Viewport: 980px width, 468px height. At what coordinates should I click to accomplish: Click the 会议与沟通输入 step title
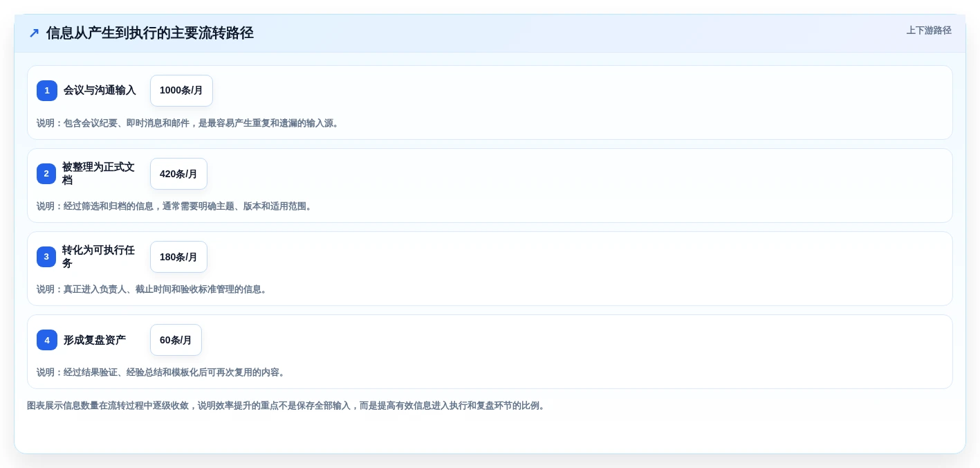pyautogui.click(x=100, y=91)
